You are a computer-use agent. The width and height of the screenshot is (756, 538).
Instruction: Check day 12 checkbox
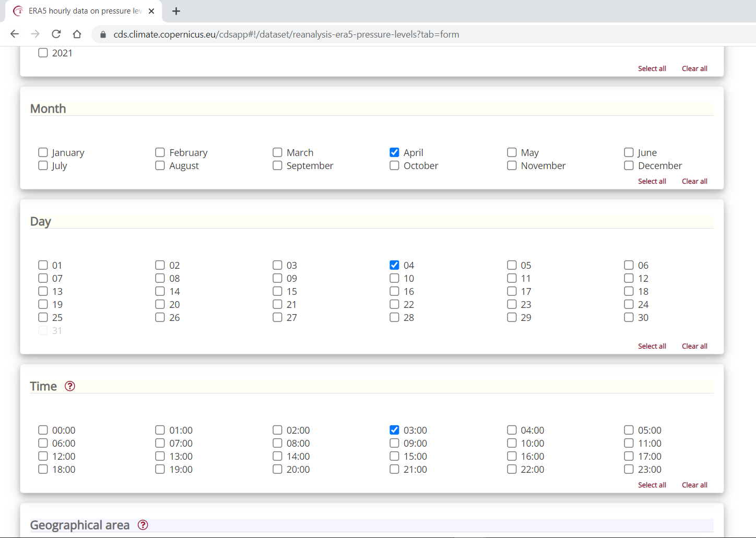629,278
